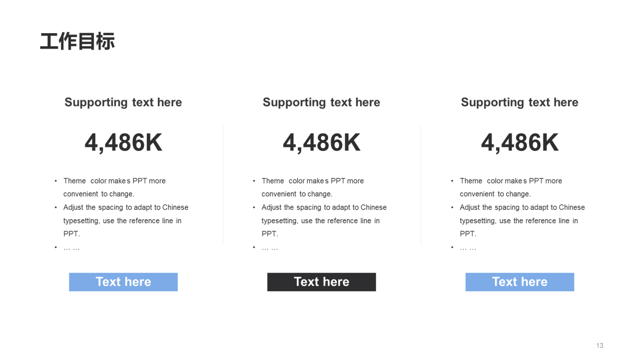The width and height of the screenshot is (644, 362).
Task: Select the 4,486K figure in the middle column
Action: coord(321,143)
